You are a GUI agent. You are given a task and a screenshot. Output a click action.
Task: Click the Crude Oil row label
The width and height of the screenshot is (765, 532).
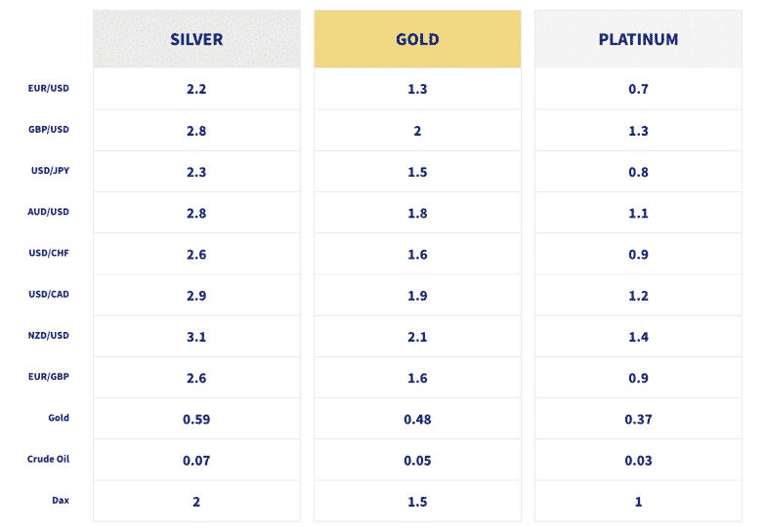pos(48,459)
